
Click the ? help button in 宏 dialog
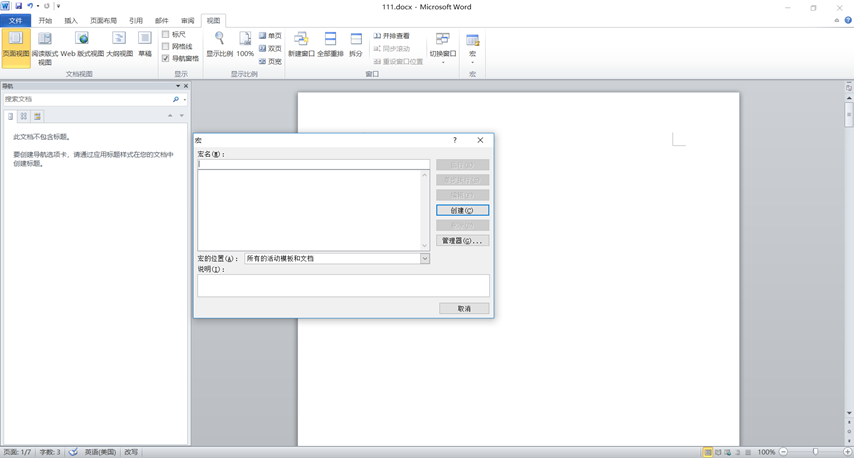click(x=455, y=140)
